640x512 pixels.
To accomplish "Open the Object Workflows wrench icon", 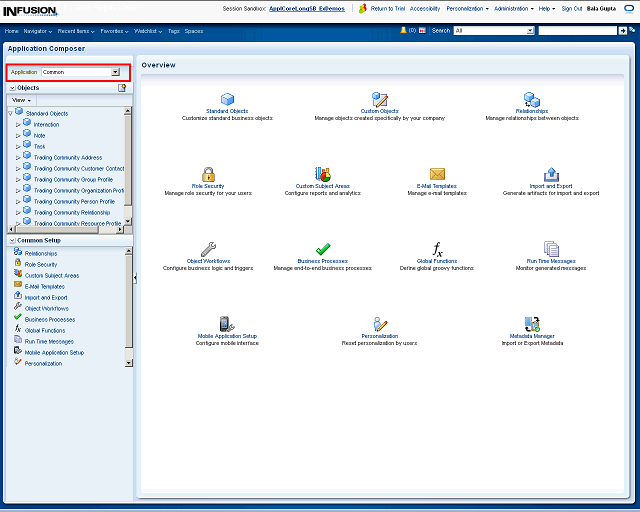I will [208, 249].
